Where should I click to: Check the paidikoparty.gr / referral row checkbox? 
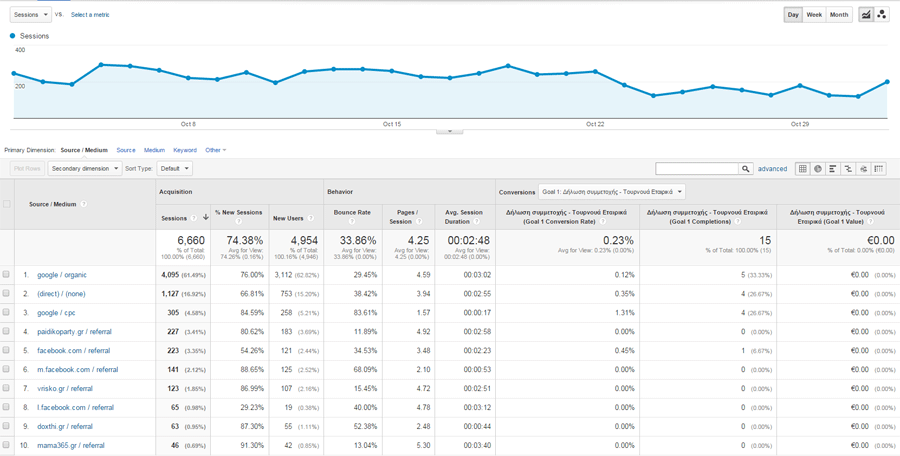click(x=6, y=331)
